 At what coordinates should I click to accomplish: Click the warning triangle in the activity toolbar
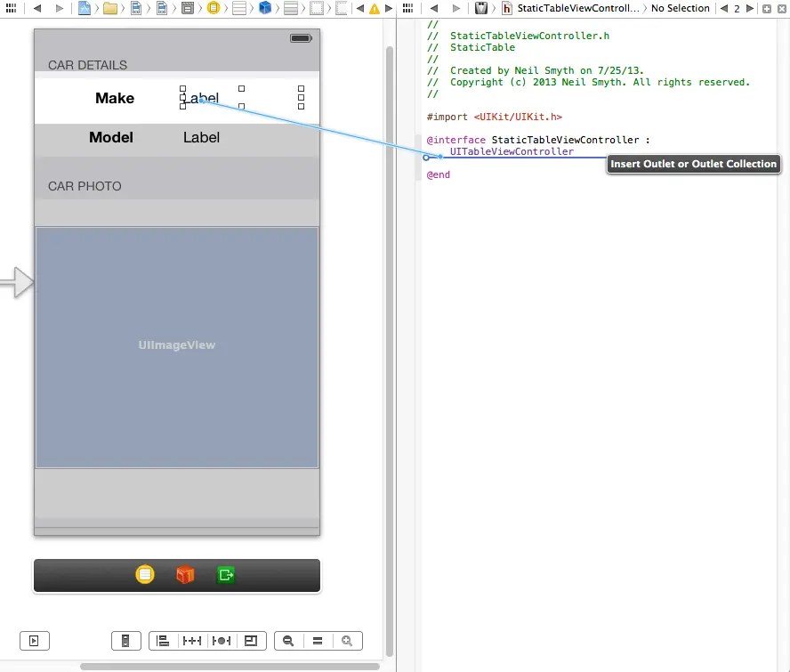(373, 7)
